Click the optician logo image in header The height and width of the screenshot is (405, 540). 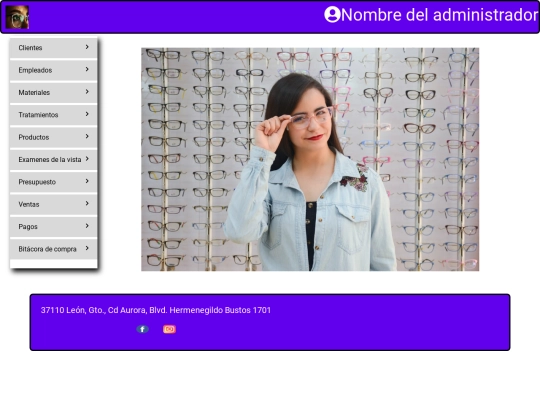click(x=17, y=17)
